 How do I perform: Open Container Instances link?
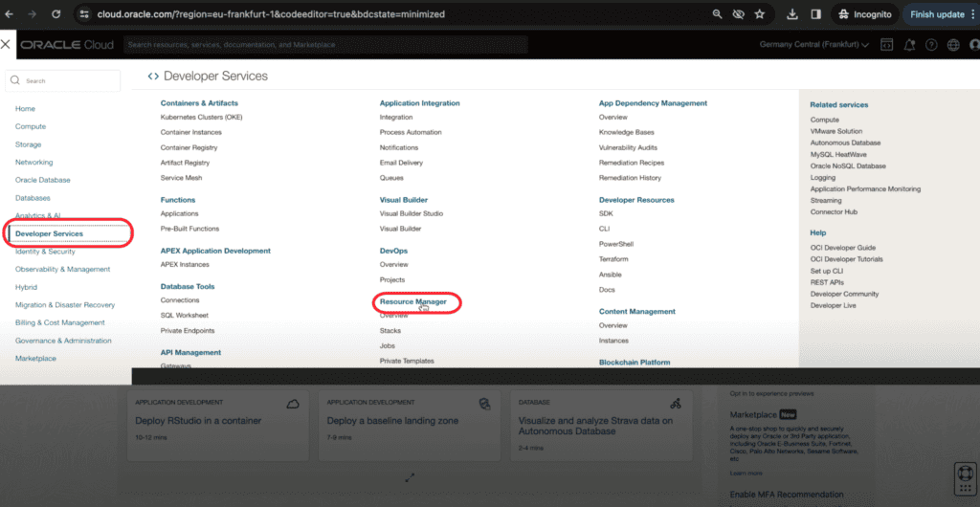(x=190, y=132)
